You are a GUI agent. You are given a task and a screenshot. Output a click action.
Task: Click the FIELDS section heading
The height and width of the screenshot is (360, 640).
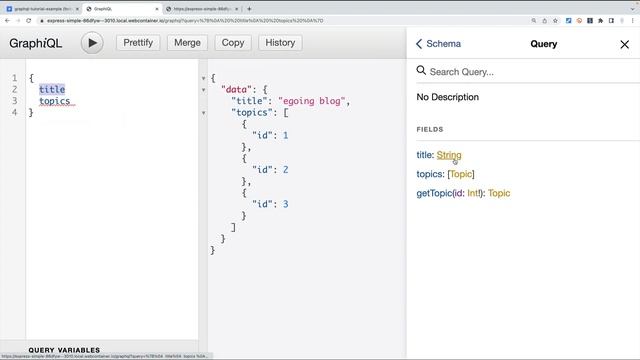click(x=430, y=129)
